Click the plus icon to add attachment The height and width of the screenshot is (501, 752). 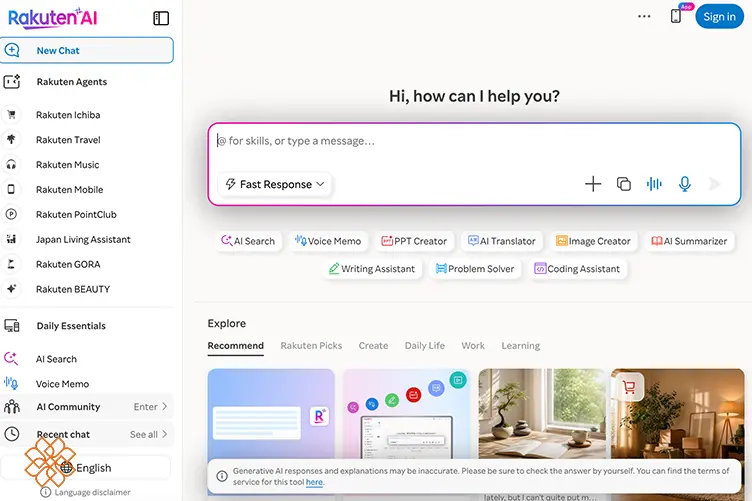click(x=593, y=184)
